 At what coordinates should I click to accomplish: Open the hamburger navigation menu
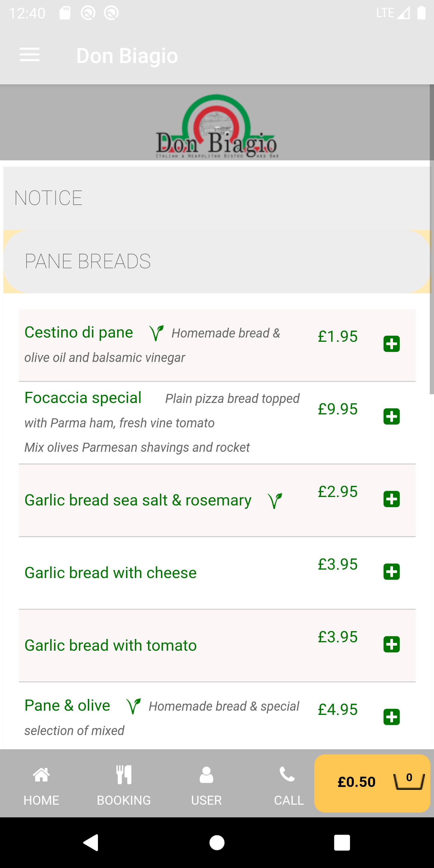click(x=30, y=55)
